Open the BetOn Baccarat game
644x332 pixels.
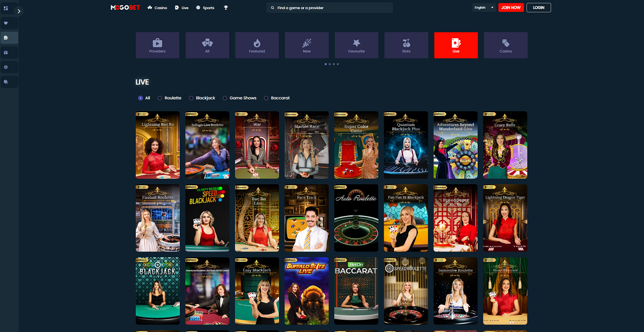[x=356, y=291]
